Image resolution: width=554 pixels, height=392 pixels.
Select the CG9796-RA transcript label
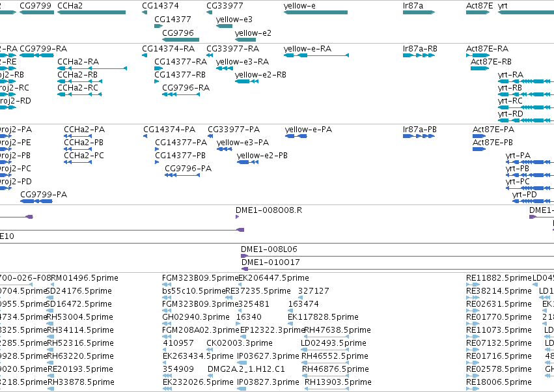186,88
